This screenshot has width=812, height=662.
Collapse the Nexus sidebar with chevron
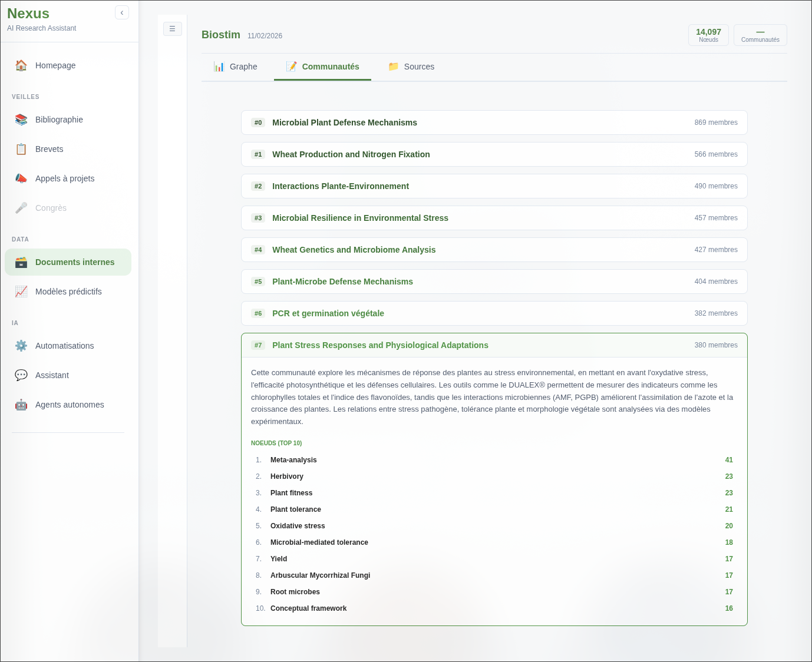pyautogui.click(x=122, y=12)
